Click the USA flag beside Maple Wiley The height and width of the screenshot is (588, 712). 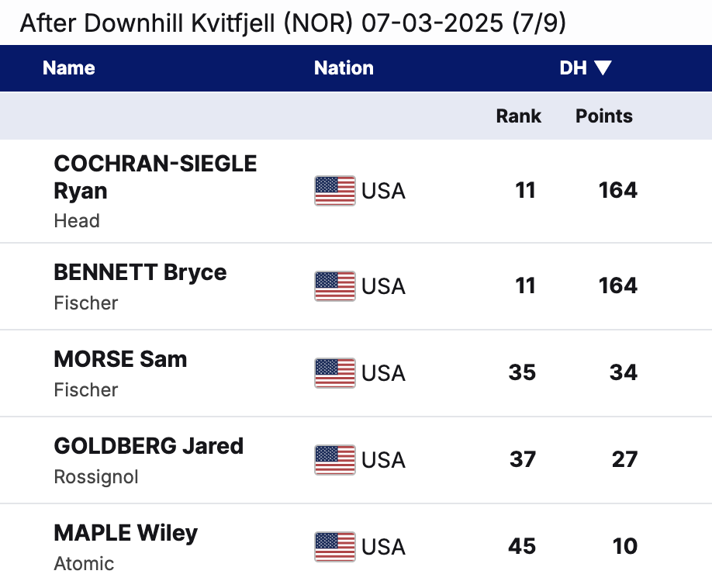coord(334,547)
